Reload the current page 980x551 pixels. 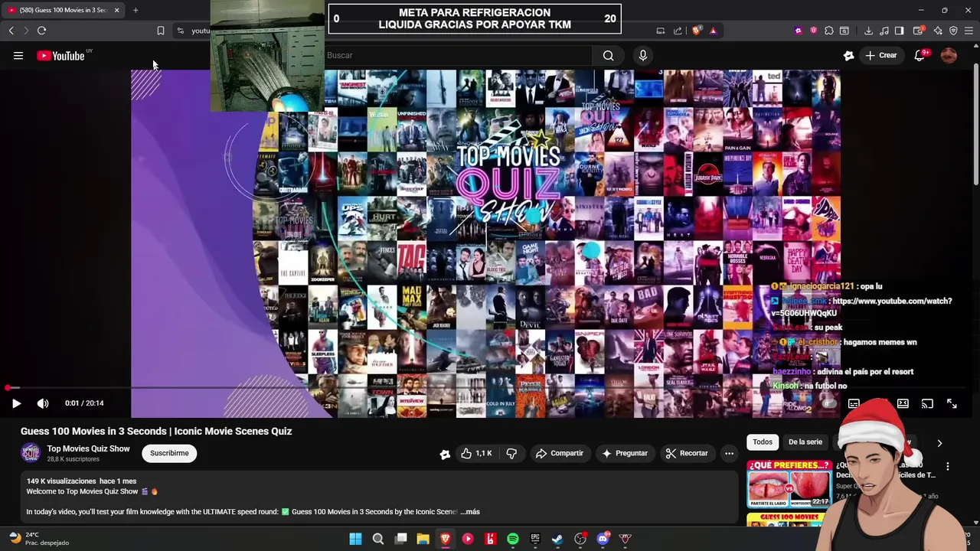pos(41,31)
